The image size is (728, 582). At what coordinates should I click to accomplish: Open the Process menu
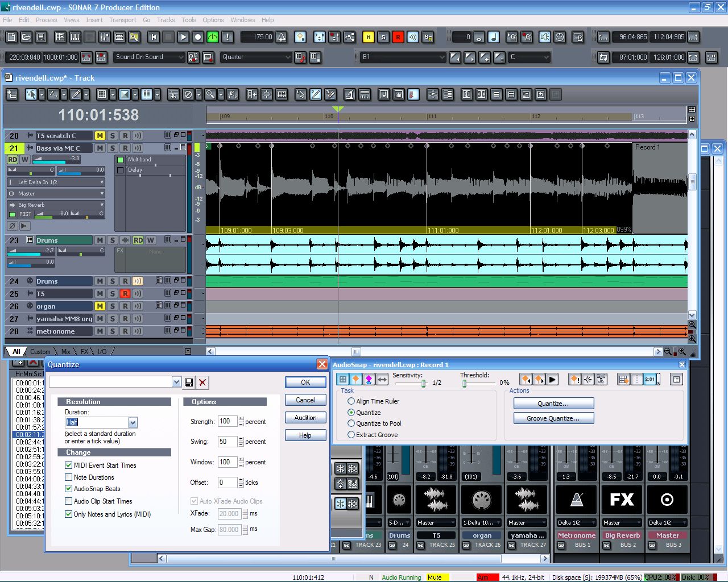[46, 20]
